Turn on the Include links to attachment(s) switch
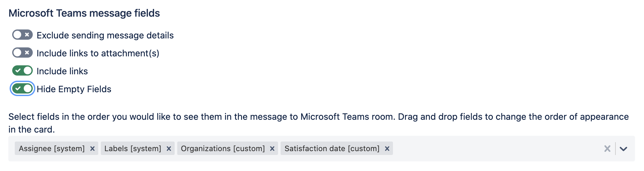Viewport: 644px width, 171px height. click(x=22, y=53)
